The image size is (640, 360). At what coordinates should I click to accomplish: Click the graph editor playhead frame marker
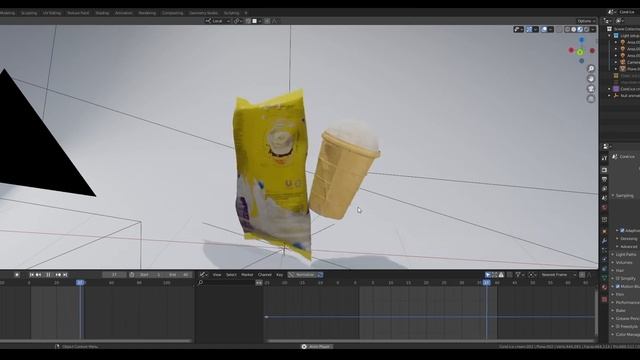pos(487,282)
